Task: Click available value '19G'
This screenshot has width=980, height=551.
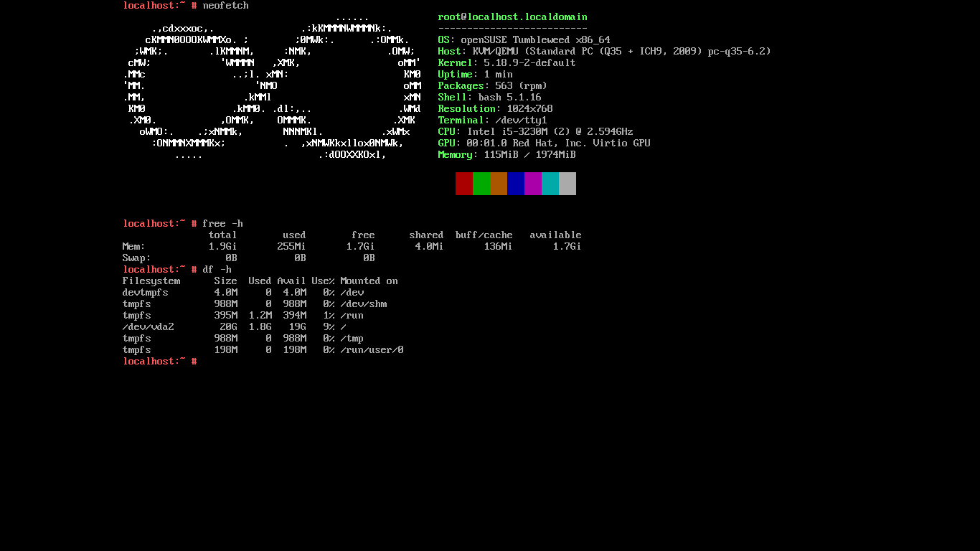Action: [298, 327]
